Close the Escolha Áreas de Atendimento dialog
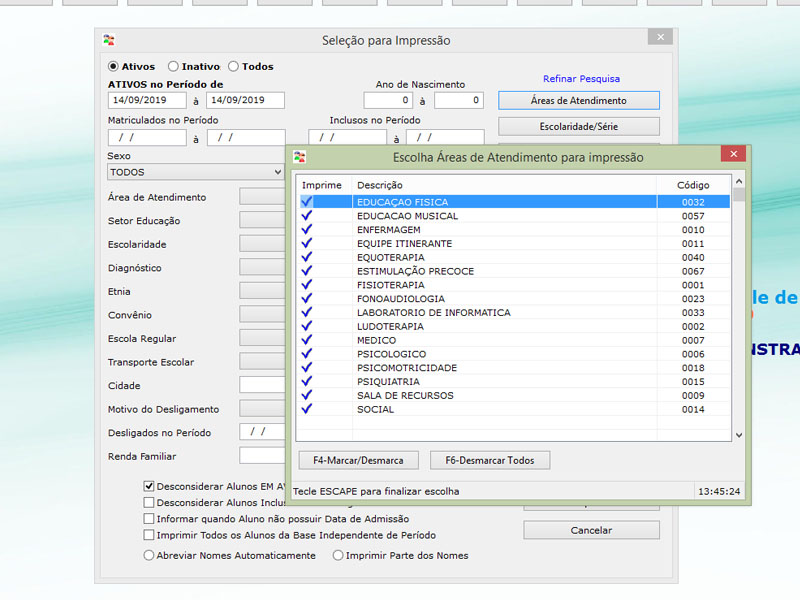Image resolution: width=800 pixels, height=600 pixels. coord(734,155)
